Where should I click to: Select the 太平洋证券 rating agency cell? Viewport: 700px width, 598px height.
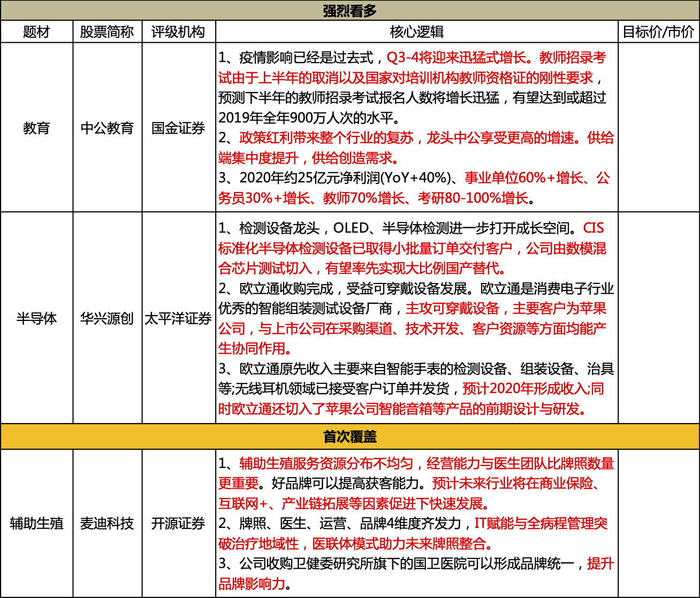pos(179,318)
